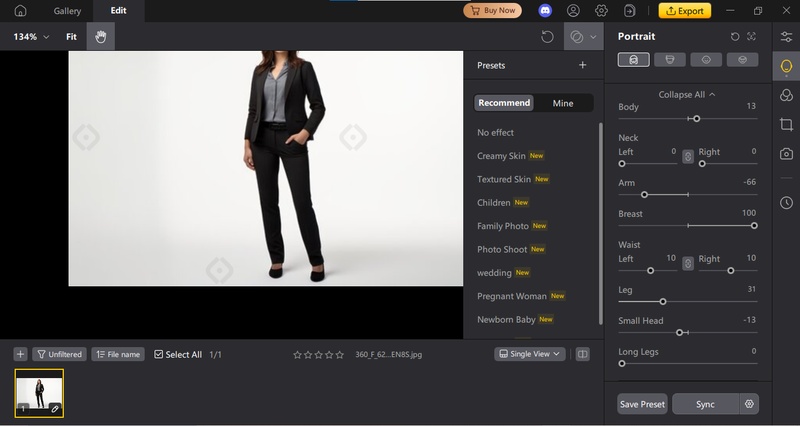Open the 134% zoom level dropdown
Screen dimensions: 800x426
point(30,37)
